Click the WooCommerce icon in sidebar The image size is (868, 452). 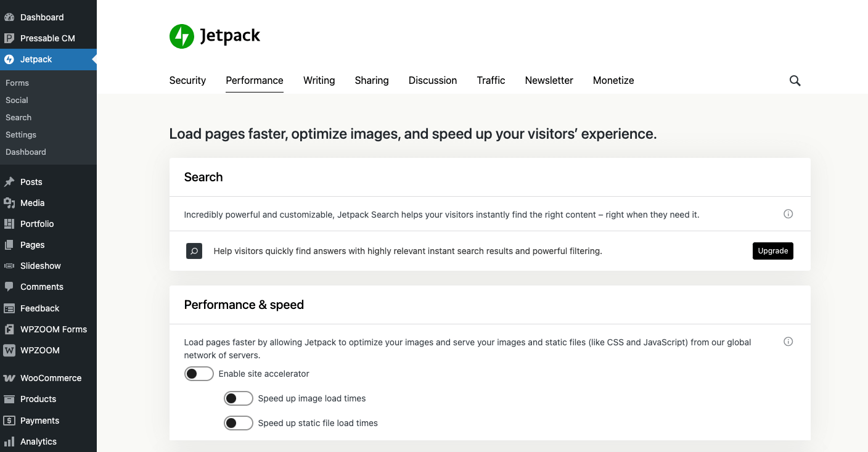9,378
